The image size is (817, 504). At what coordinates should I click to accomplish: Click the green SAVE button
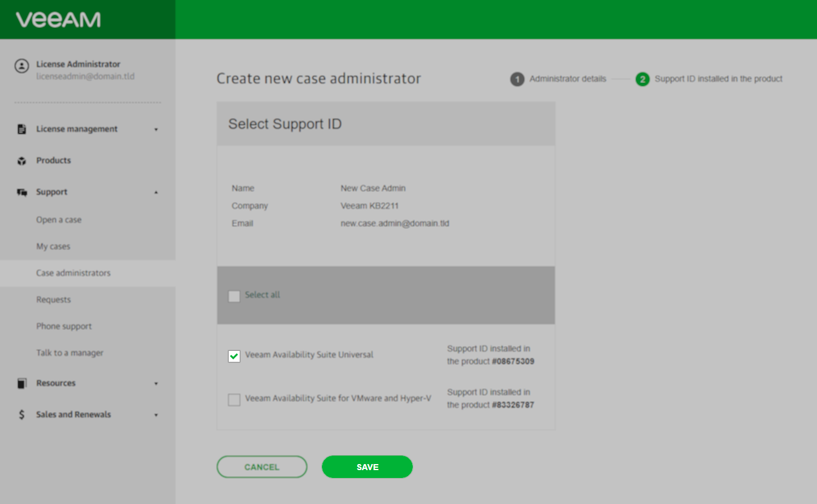367,467
